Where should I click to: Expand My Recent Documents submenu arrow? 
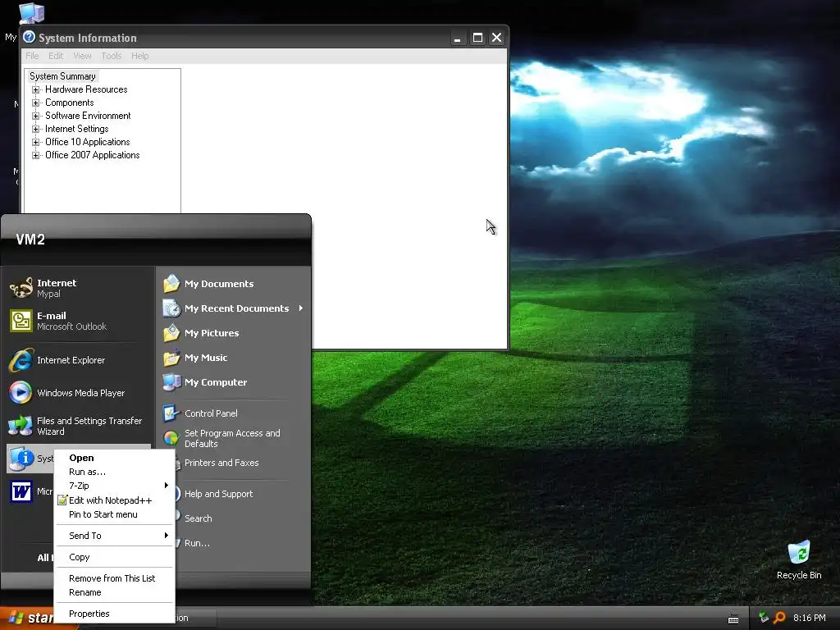tap(301, 308)
